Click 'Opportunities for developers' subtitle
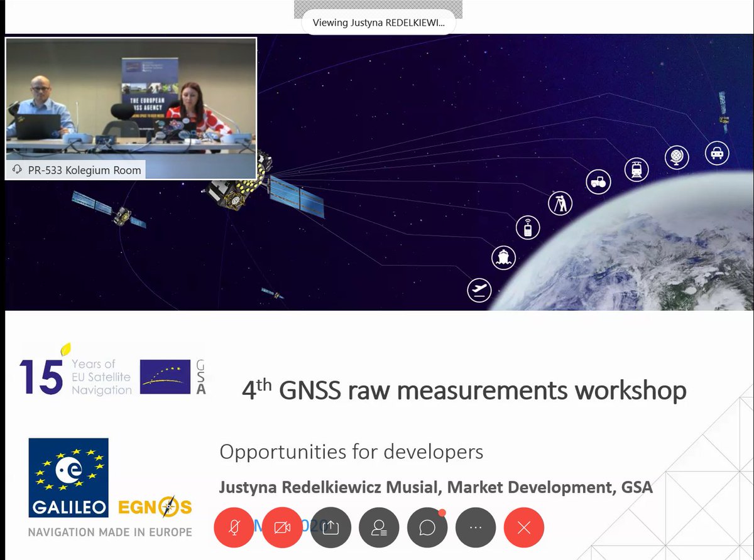 (351, 451)
